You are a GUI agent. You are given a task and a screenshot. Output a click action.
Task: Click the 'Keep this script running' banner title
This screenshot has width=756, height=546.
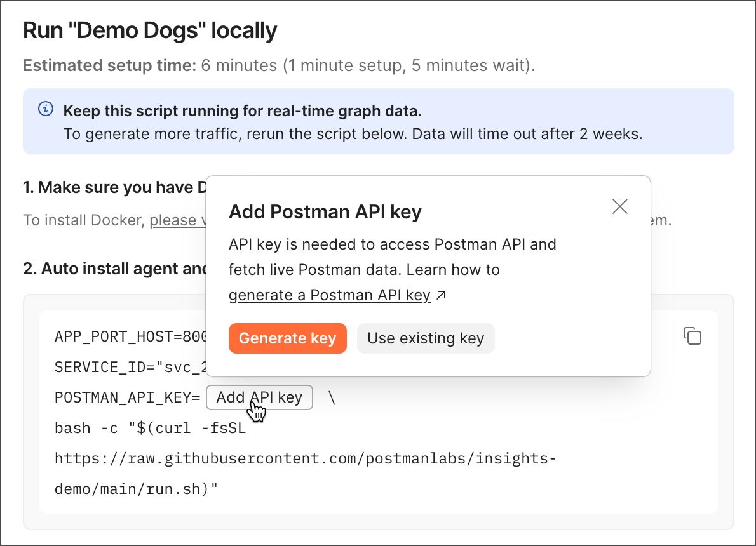coord(242,111)
